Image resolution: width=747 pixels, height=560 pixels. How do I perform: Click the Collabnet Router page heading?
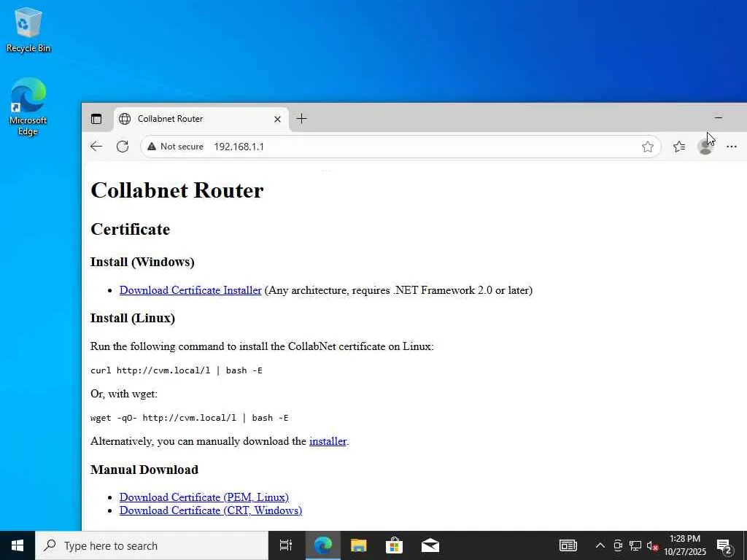(177, 190)
